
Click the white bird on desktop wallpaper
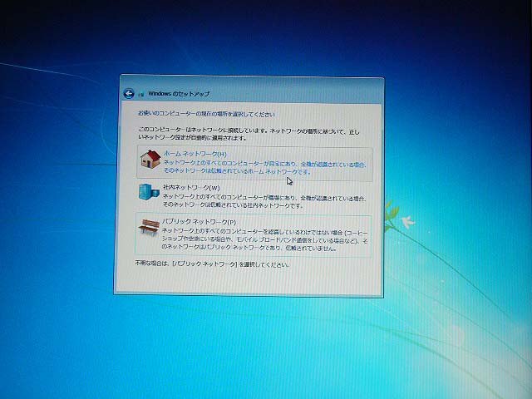click(407, 222)
